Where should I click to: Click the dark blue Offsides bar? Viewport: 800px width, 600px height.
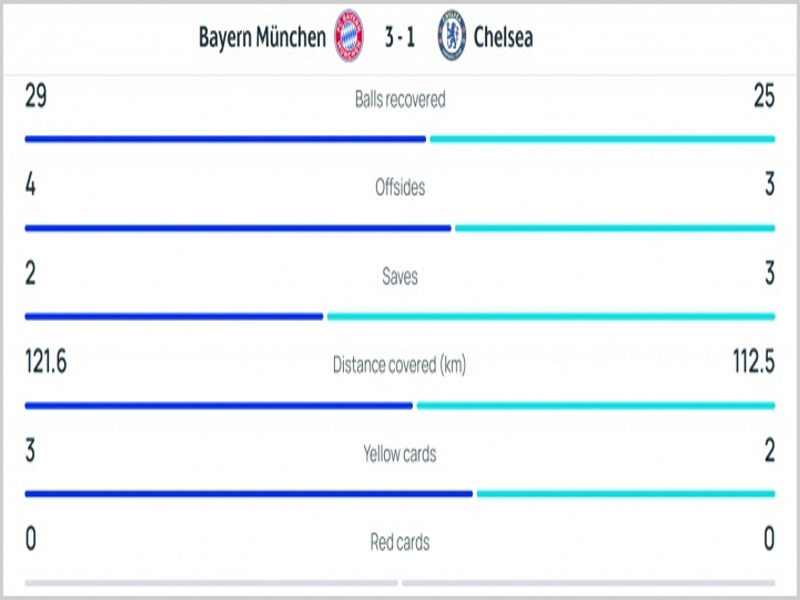tap(238, 228)
